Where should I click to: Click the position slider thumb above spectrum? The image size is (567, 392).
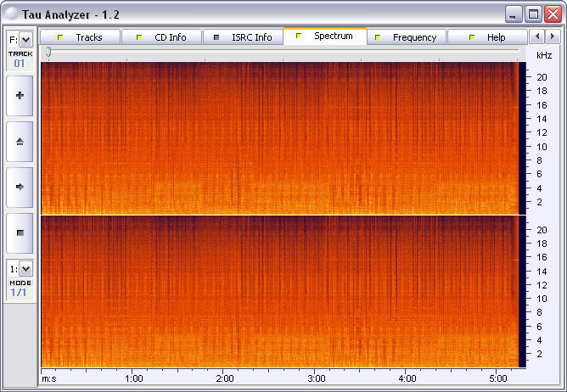coord(48,53)
